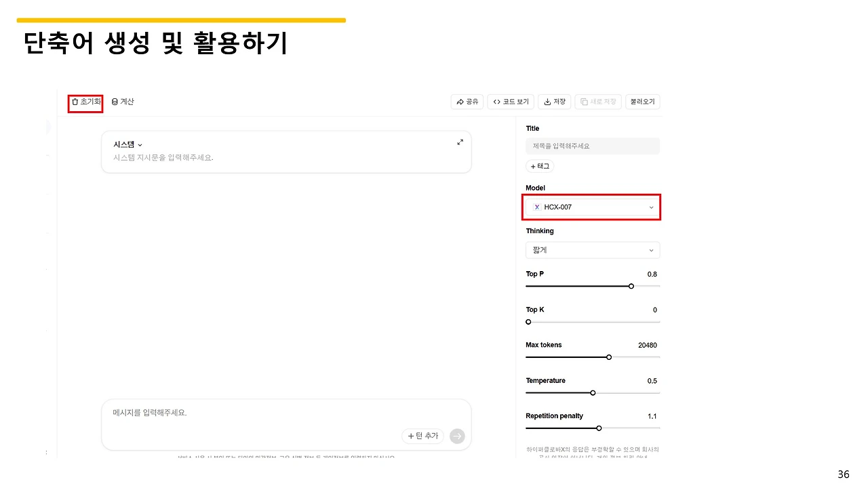Focus the Title input field
The width and height of the screenshot is (868, 488).
592,146
